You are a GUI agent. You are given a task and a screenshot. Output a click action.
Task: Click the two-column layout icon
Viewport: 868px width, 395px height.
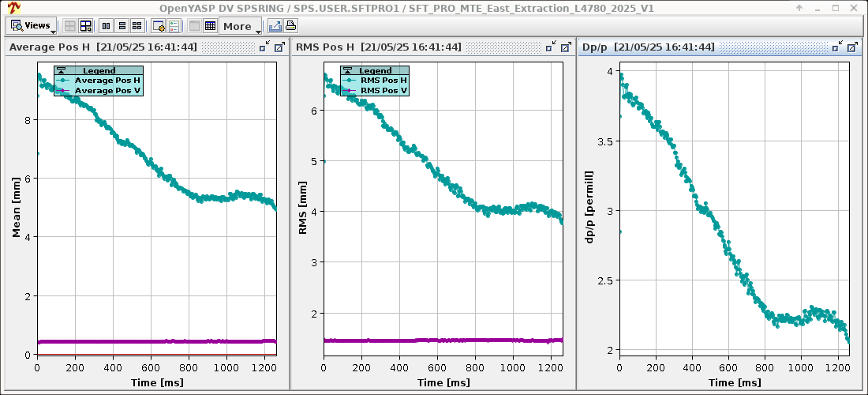point(106,26)
